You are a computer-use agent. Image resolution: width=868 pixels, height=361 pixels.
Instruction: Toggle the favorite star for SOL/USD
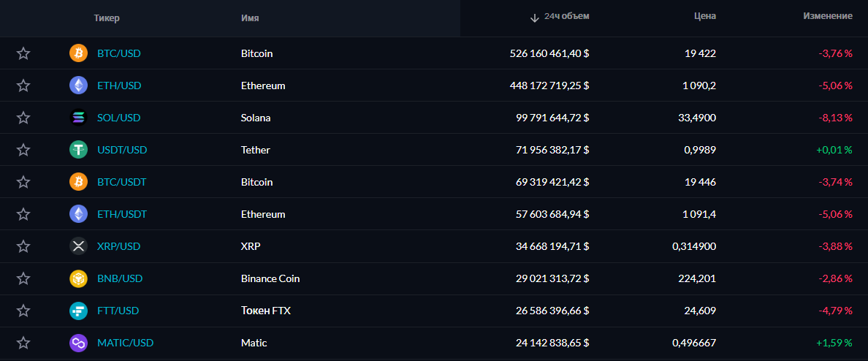(x=23, y=118)
